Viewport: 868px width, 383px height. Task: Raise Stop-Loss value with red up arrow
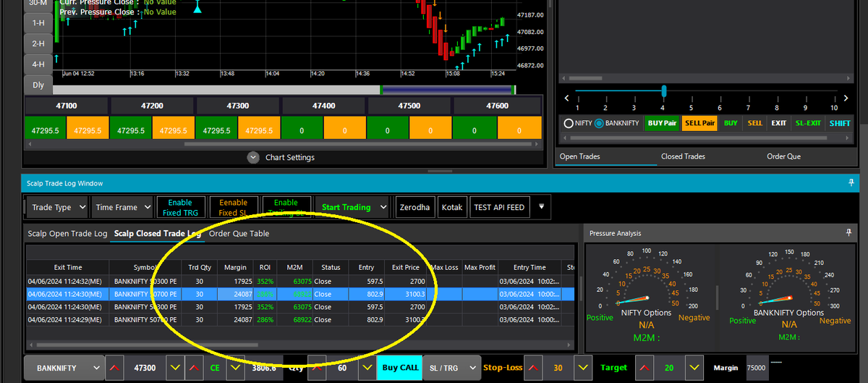pos(532,368)
